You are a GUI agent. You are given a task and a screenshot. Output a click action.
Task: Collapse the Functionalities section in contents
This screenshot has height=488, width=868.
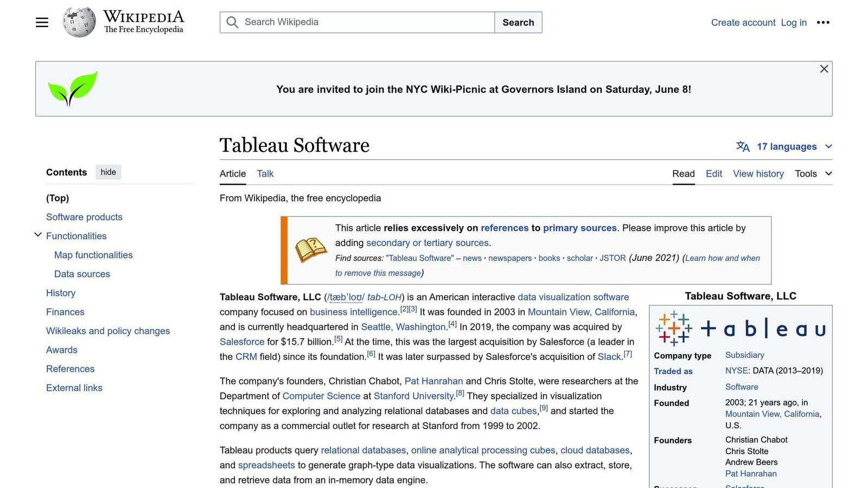tap(38, 235)
